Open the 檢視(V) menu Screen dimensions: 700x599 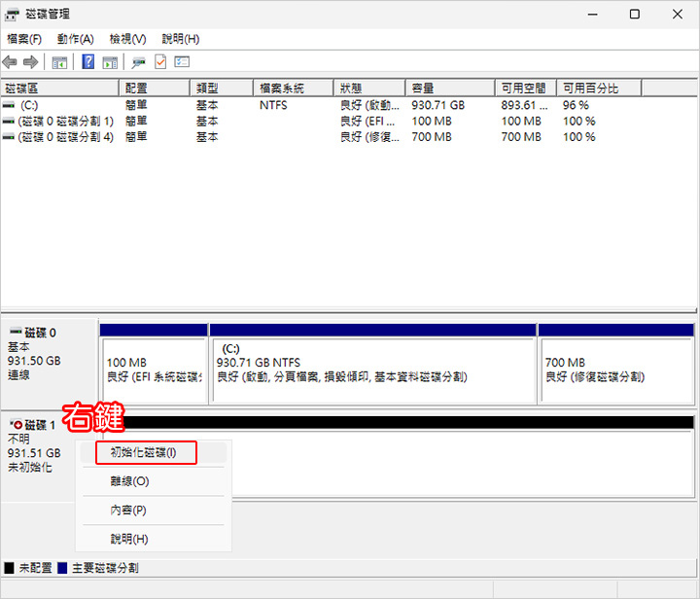tap(127, 39)
